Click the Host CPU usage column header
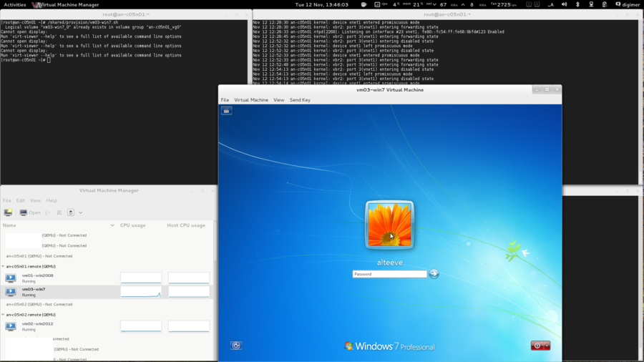 click(186, 225)
